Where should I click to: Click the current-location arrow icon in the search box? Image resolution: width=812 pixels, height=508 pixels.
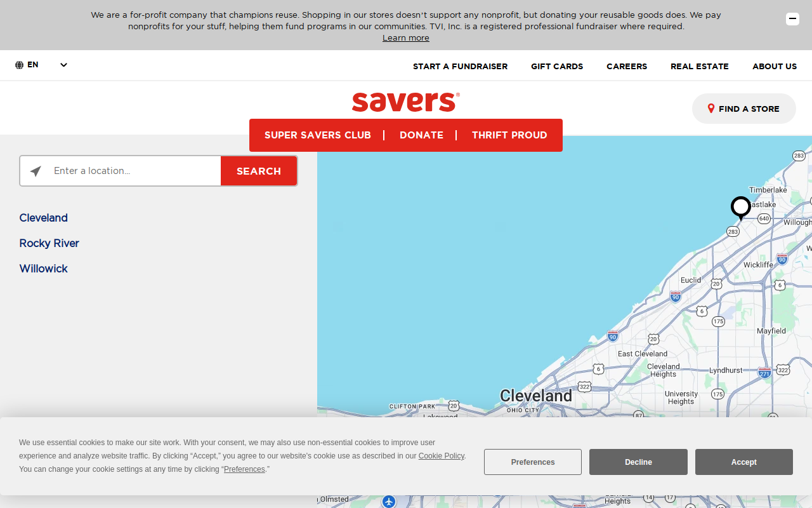click(x=36, y=171)
